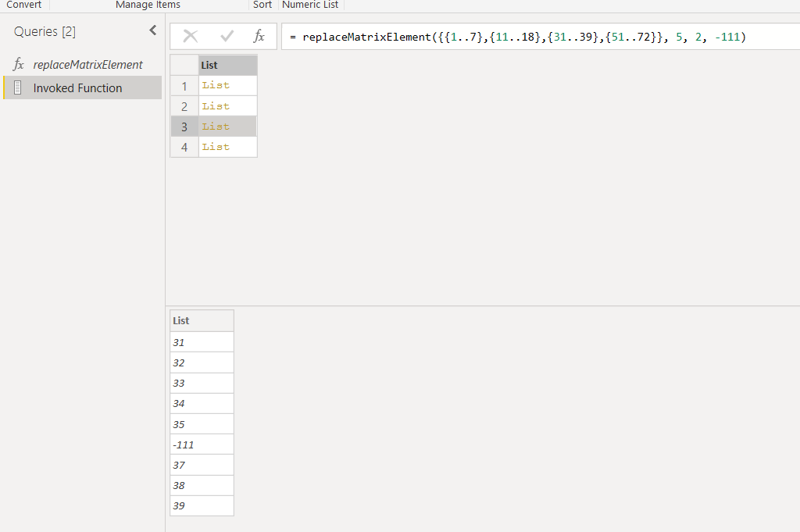Click the fx icon beside replaceMatrixElement
The image size is (800, 532).
(19, 64)
